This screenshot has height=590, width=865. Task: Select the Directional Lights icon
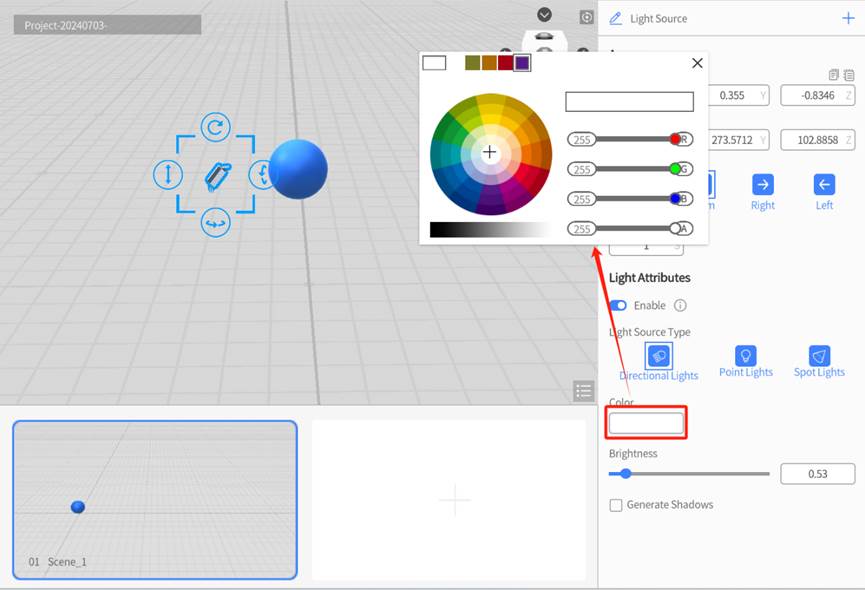[x=658, y=356]
